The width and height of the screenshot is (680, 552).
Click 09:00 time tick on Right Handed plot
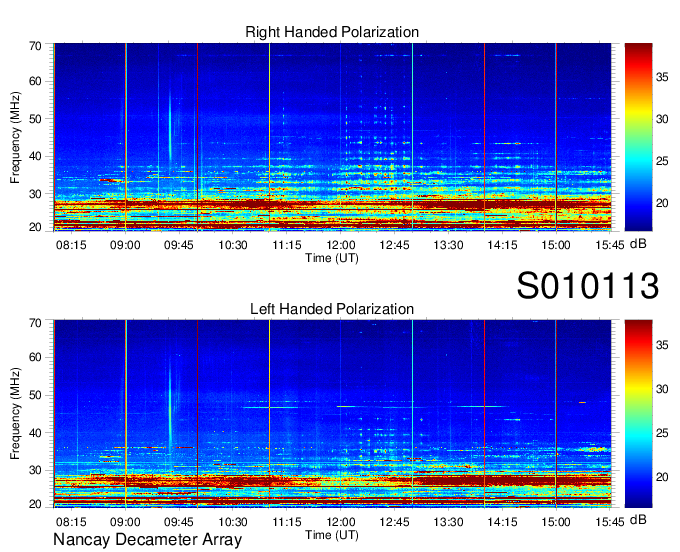click(125, 245)
